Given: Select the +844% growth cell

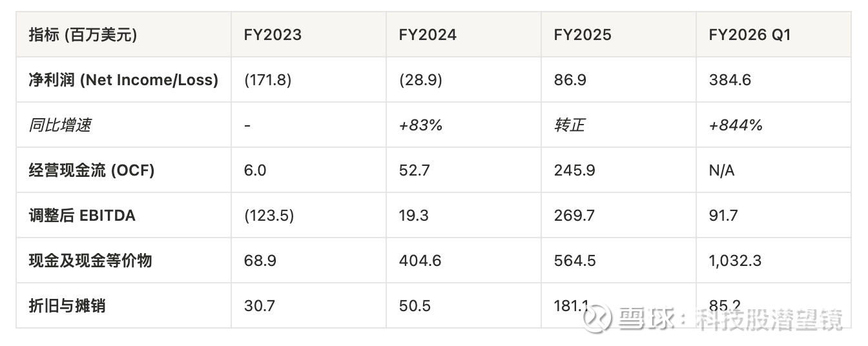Looking at the screenshot, I should (736, 125).
